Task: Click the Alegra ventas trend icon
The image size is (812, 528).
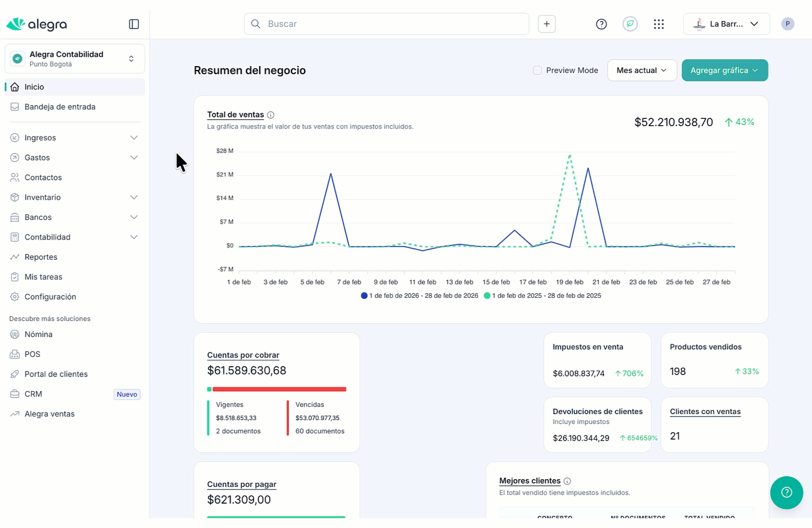Action: pyautogui.click(x=15, y=414)
